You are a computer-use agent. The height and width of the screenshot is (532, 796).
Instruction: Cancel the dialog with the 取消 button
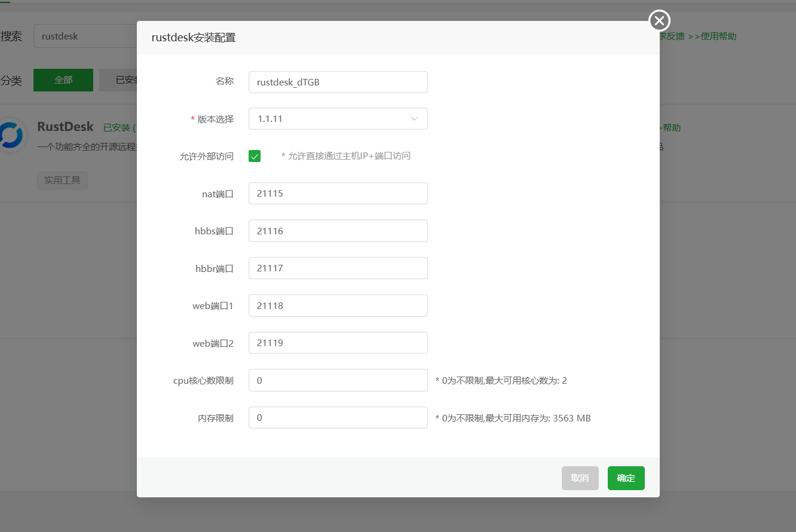click(x=580, y=478)
